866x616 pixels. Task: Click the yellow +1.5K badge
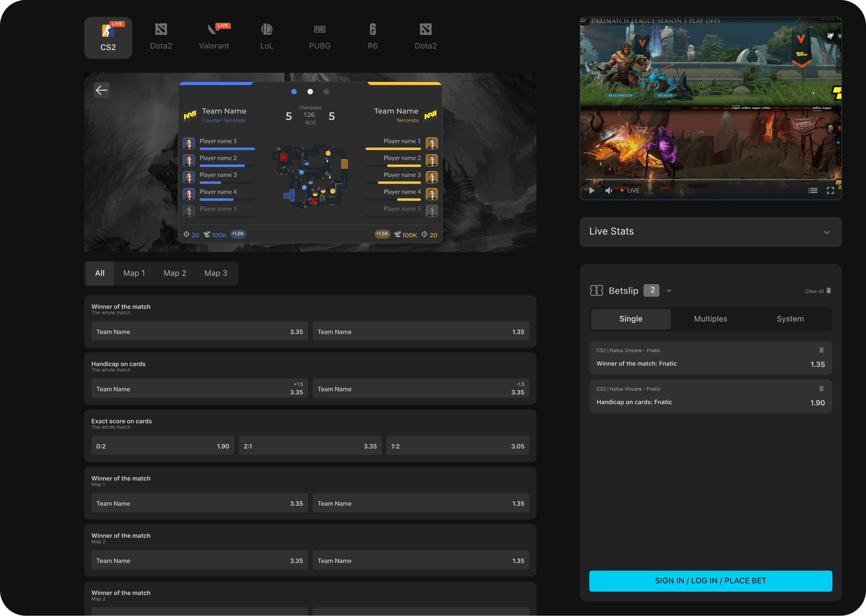coord(382,234)
